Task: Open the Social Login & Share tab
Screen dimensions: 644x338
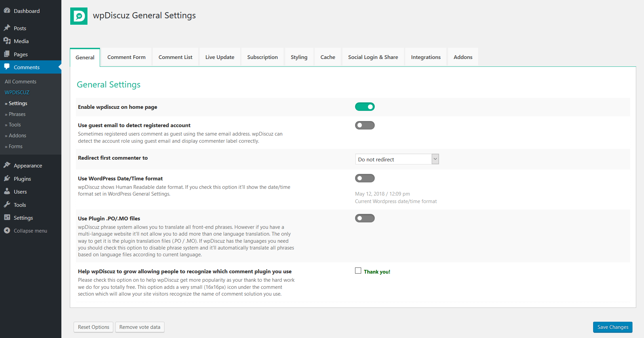Action: [x=373, y=57]
